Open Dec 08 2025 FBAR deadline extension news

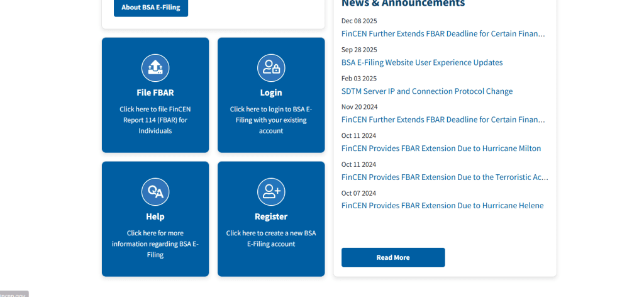click(x=443, y=34)
